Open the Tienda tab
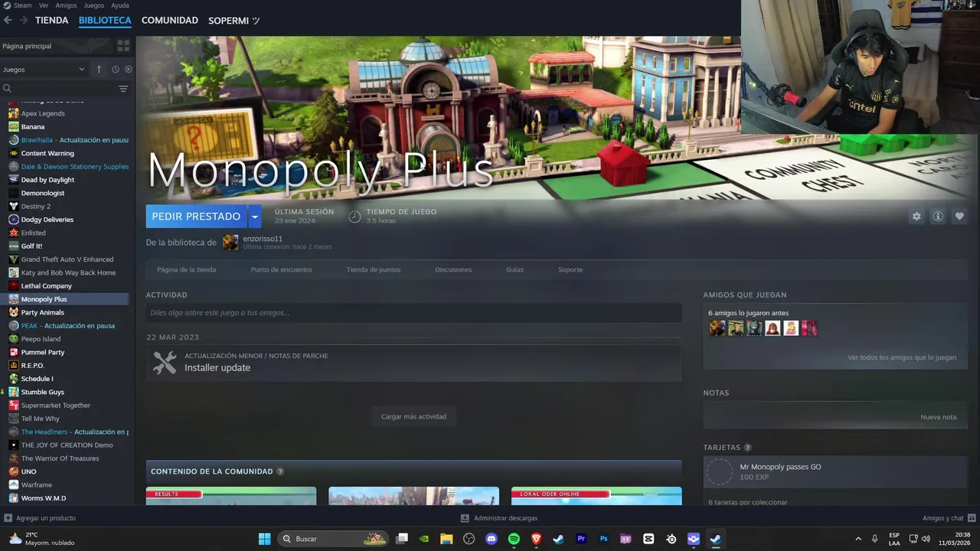980x551 pixels. click(51, 21)
